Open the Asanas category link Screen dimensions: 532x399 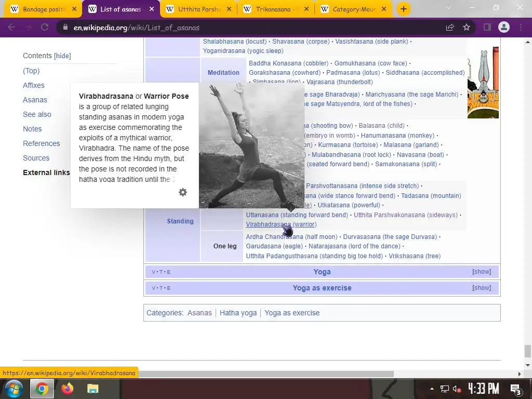tap(199, 313)
